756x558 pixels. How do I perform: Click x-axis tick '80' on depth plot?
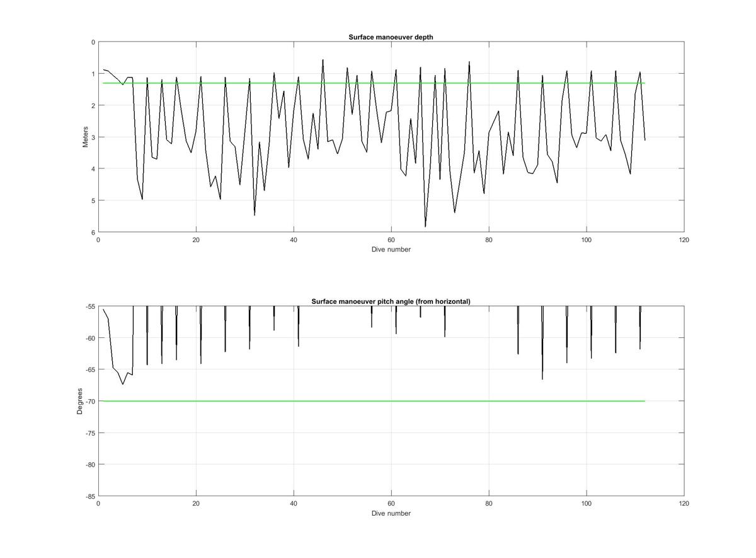pyautogui.click(x=489, y=240)
